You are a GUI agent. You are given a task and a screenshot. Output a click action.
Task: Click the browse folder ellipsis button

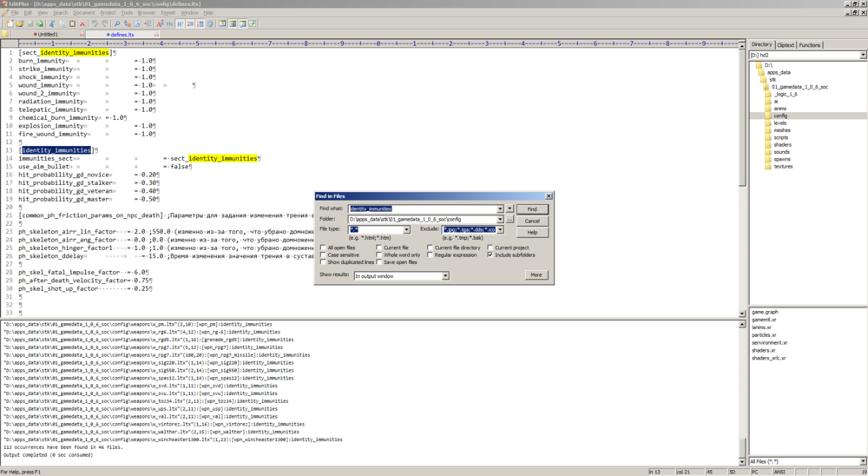point(510,219)
